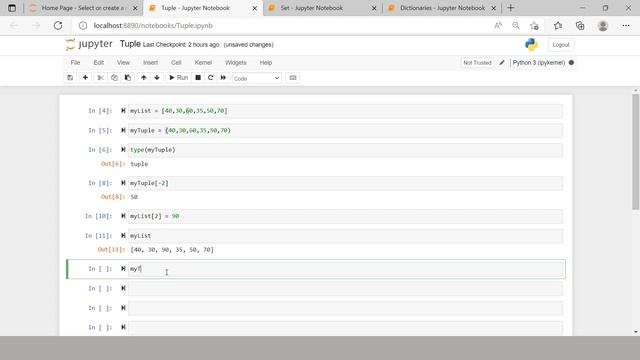This screenshot has width=640, height=360.
Task: Insert cell below with plus icon
Action: [85, 78]
